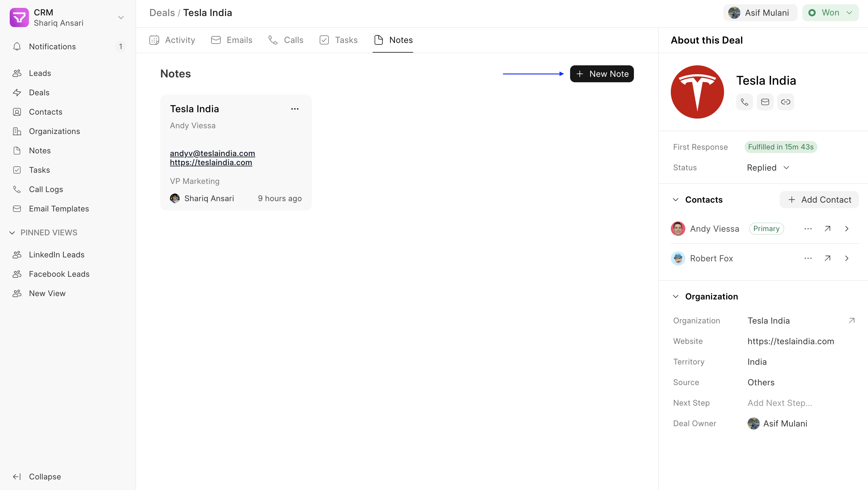Viewport: 868px width, 490px height.
Task: Click the Deal Owner field Asif Mulani
Action: [x=777, y=424]
